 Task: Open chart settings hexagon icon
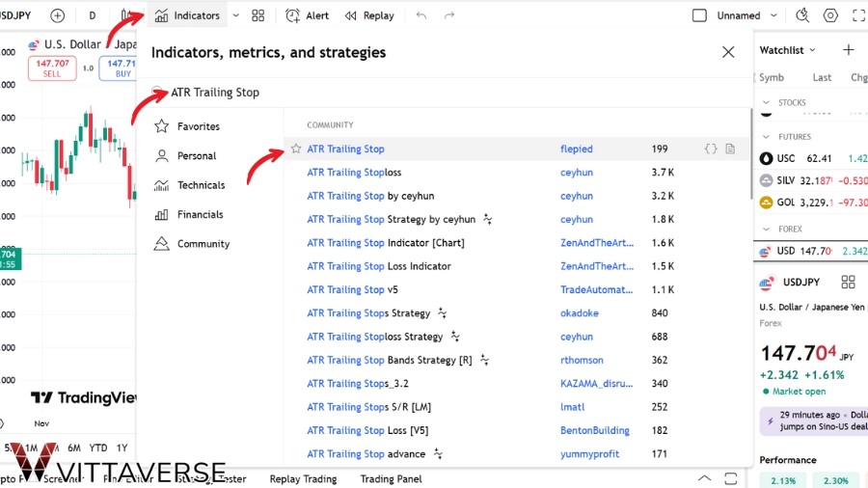pyautogui.click(x=830, y=15)
